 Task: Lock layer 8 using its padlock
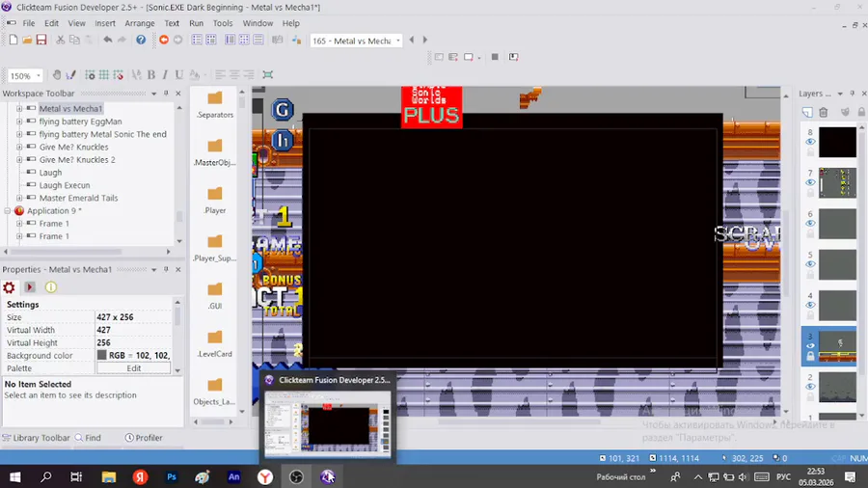coord(810,152)
